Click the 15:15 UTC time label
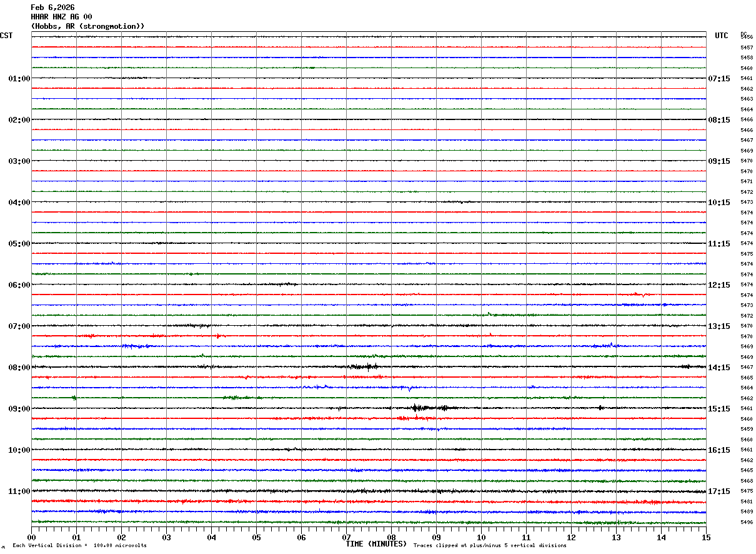 click(719, 409)
